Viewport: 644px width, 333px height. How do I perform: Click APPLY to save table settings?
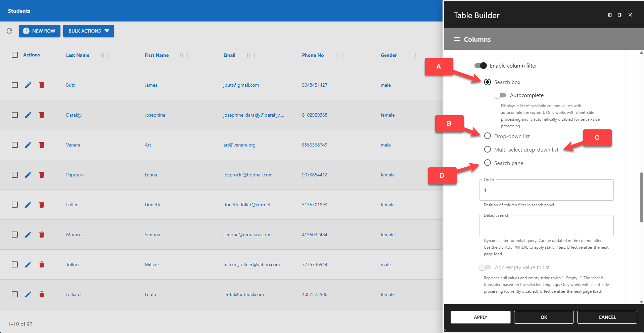click(480, 317)
